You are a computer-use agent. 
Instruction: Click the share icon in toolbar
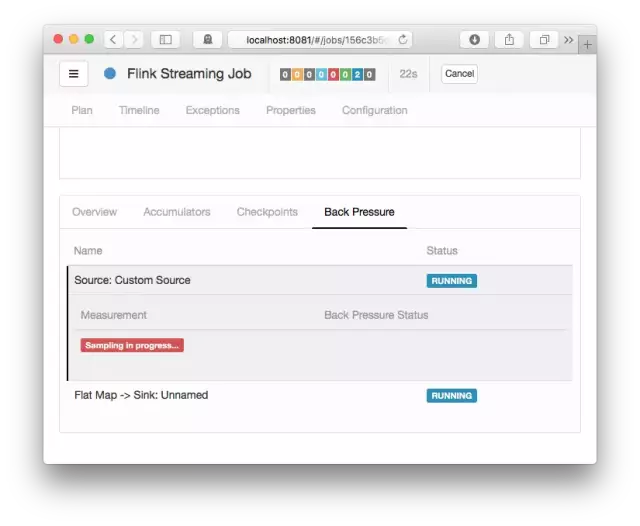click(509, 40)
